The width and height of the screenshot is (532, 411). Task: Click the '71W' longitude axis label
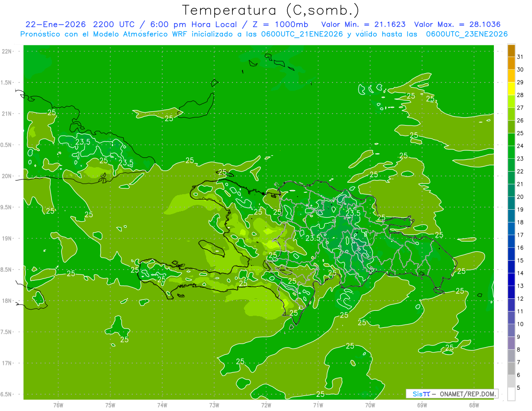pyautogui.click(x=318, y=405)
